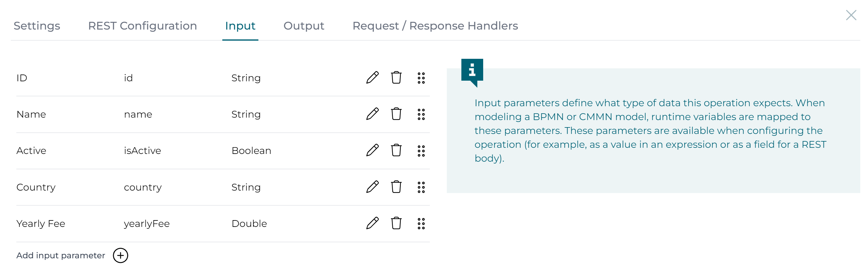This screenshot has width=868, height=274.
Task: Click the drag handle on the yearlyFee row
Action: (x=421, y=223)
